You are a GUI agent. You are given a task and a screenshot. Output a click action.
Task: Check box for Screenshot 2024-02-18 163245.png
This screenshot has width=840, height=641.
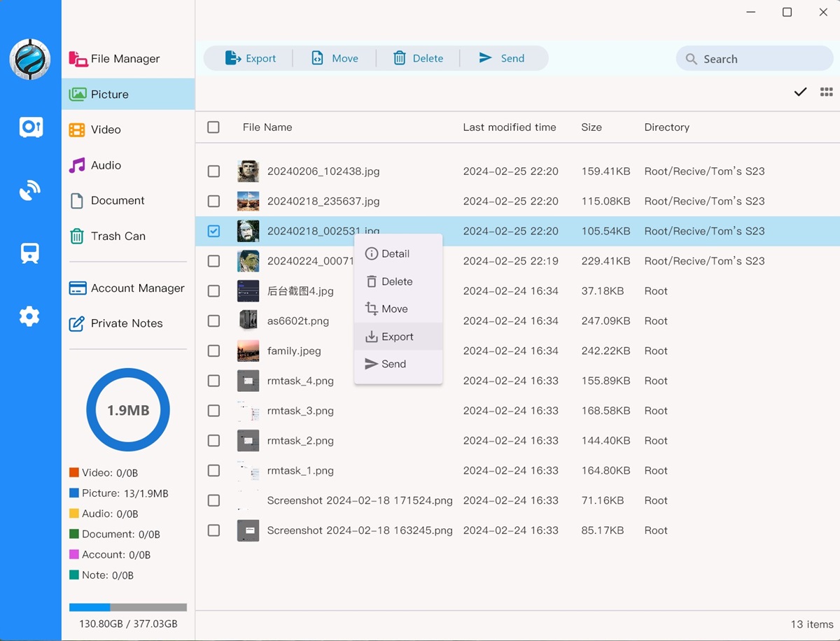[x=213, y=531]
